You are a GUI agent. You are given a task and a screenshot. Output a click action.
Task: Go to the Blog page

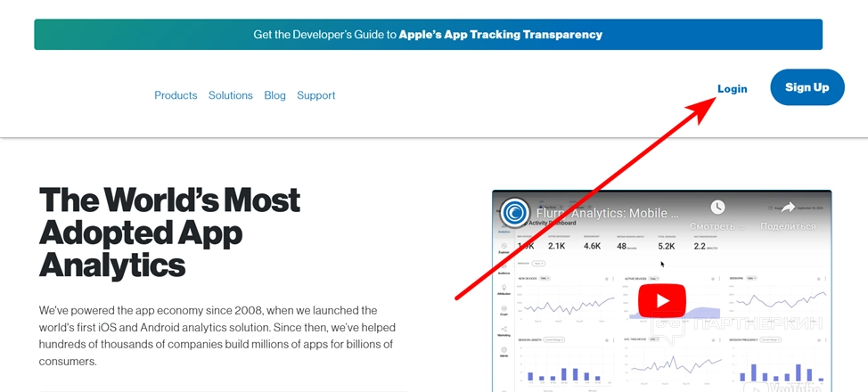point(274,95)
